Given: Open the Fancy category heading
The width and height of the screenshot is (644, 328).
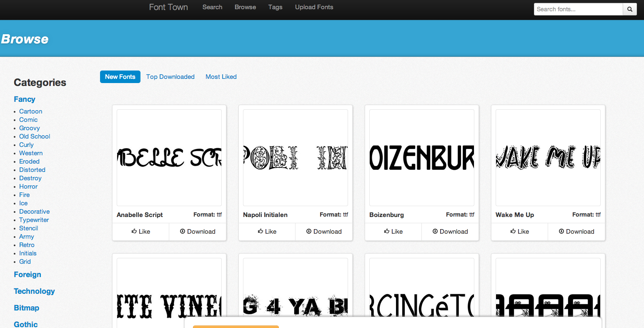Looking at the screenshot, I should pos(25,99).
